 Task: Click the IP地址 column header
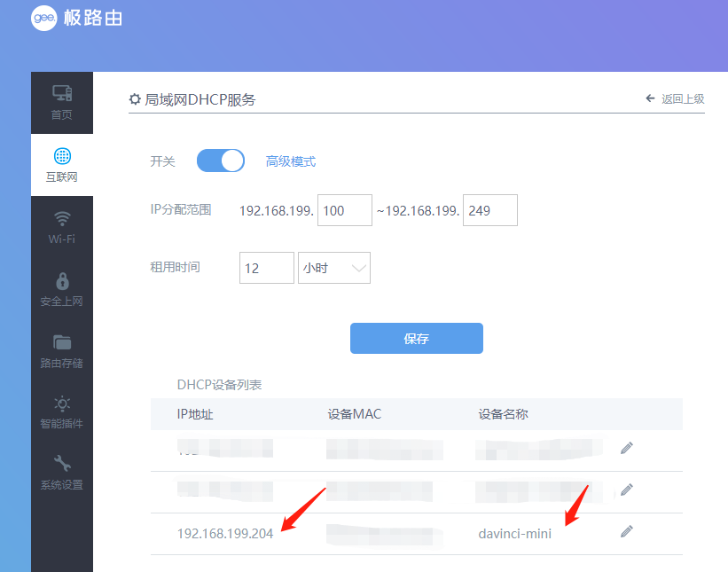195,414
